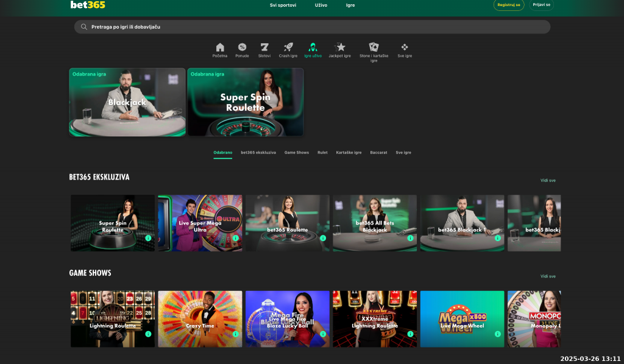Image resolution: width=624 pixels, height=364 pixels.
Task: Open the Rulet tab
Action: pos(322,152)
